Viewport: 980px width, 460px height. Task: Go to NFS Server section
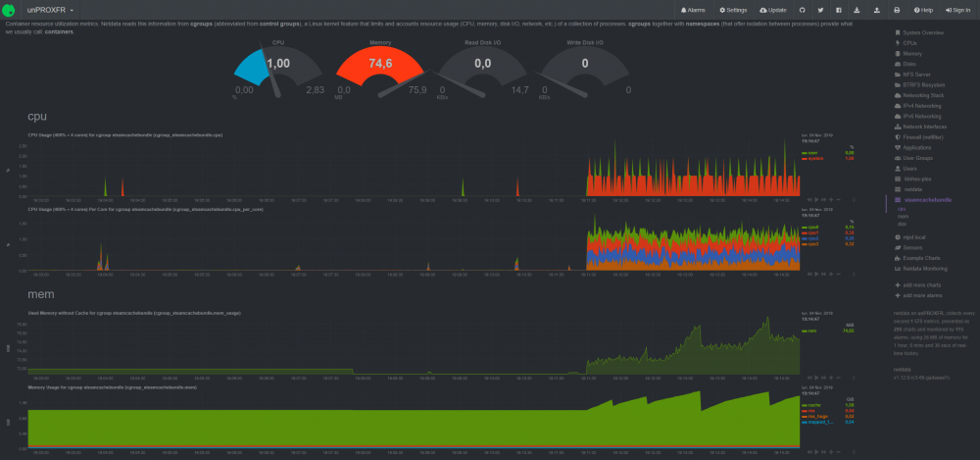pos(912,75)
